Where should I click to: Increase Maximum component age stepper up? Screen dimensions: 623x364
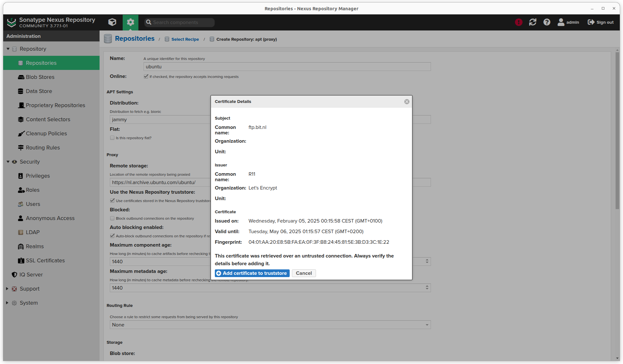(x=427, y=260)
